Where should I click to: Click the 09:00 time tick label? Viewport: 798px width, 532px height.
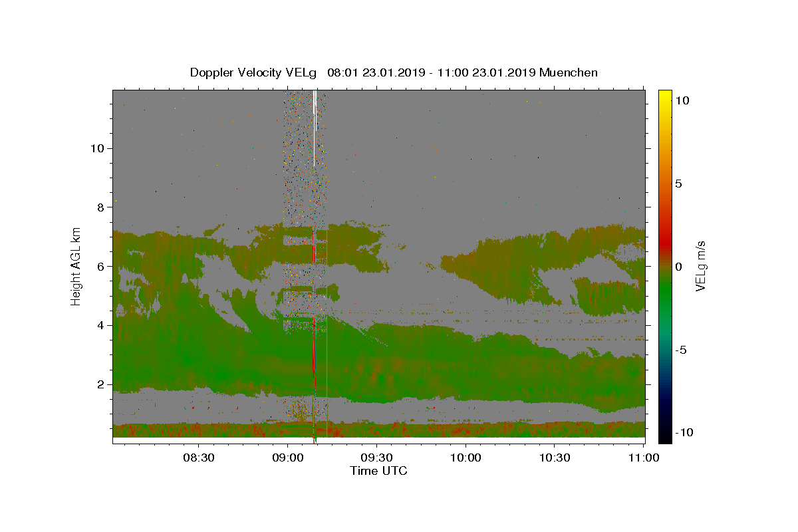288,458
